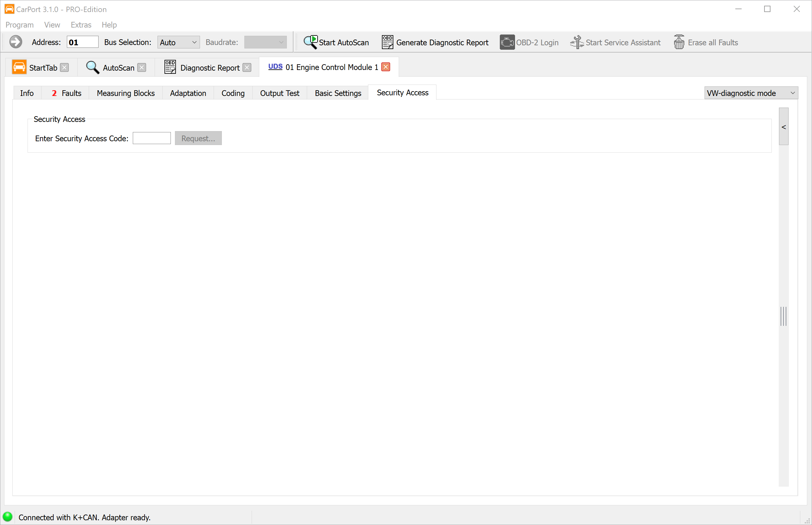Click the vertical splitter handle on the right
The width and height of the screenshot is (812, 525).
783,316
